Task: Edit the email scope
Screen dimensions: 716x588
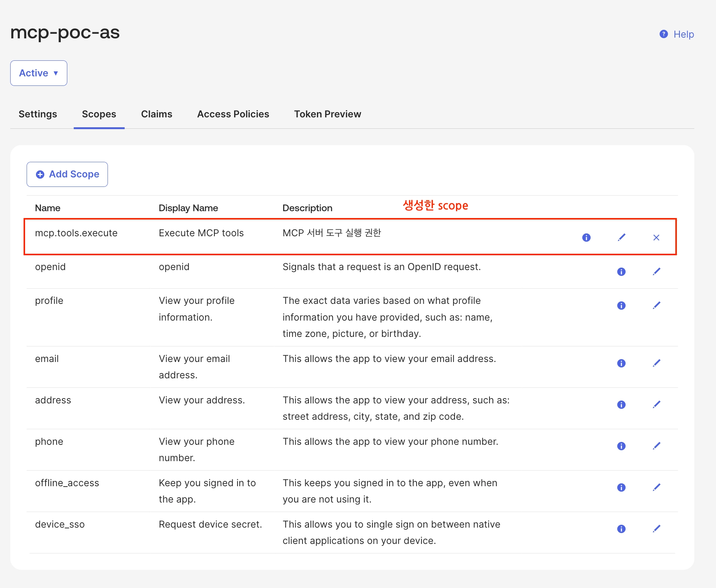Action: pos(656,363)
